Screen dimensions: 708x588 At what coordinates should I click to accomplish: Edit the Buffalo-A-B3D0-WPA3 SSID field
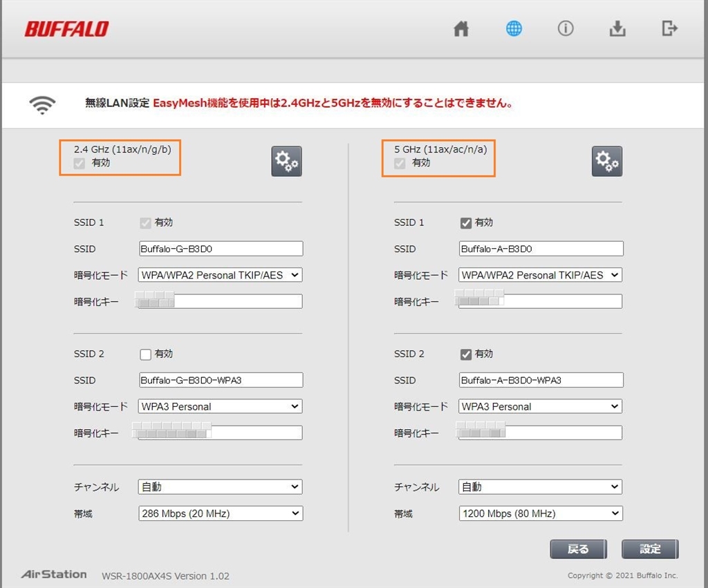tap(541, 380)
